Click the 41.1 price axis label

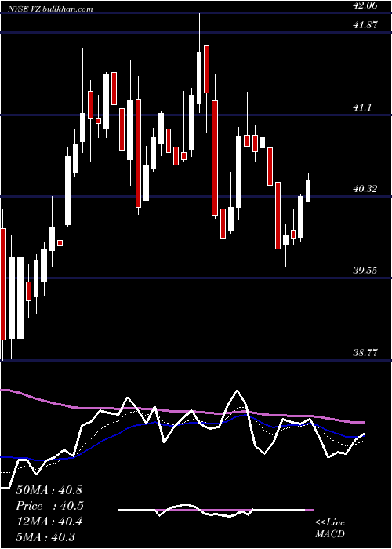(x=361, y=108)
